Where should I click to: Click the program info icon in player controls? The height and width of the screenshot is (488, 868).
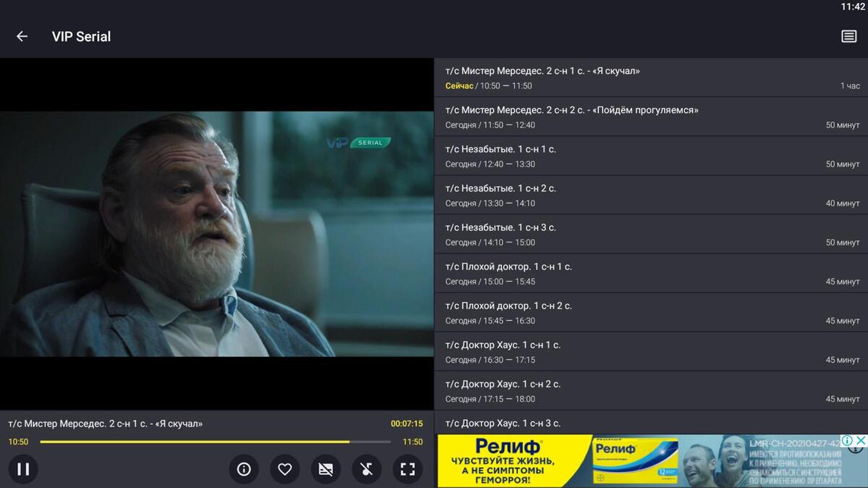(x=244, y=469)
